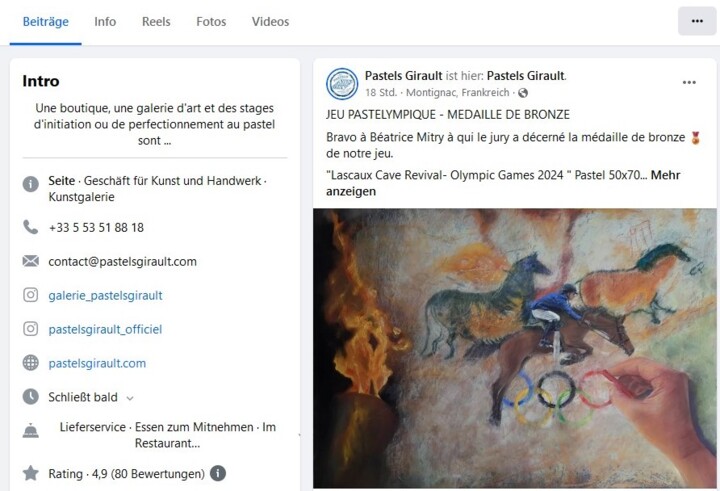Open the Videos tab
This screenshot has width=720, height=491.
[270, 22]
